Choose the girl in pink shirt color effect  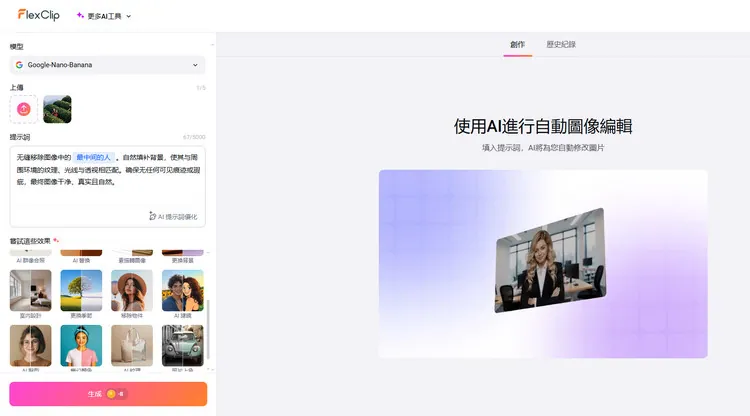(81, 346)
